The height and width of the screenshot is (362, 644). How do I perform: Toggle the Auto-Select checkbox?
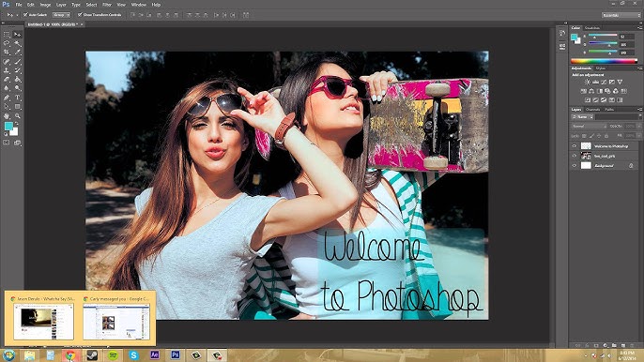click(25, 15)
